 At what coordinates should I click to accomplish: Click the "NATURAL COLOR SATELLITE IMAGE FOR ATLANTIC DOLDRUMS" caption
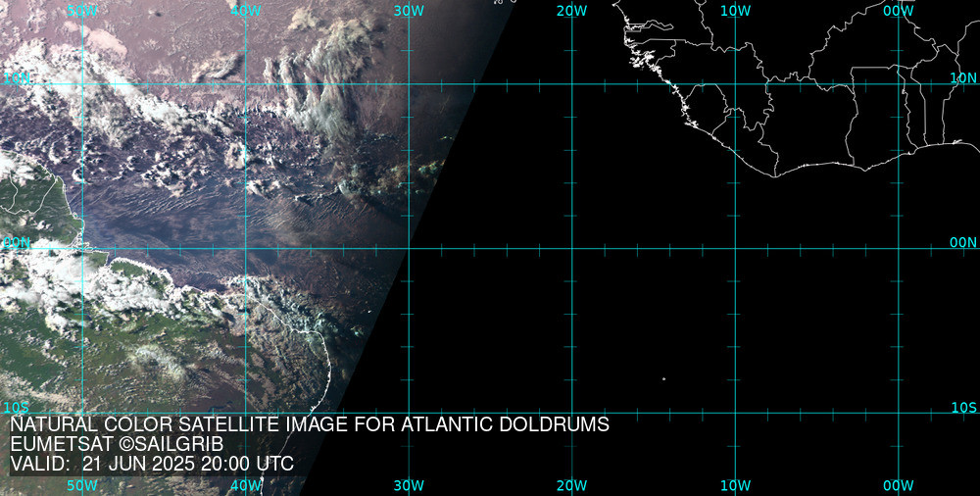tap(310, 424)
